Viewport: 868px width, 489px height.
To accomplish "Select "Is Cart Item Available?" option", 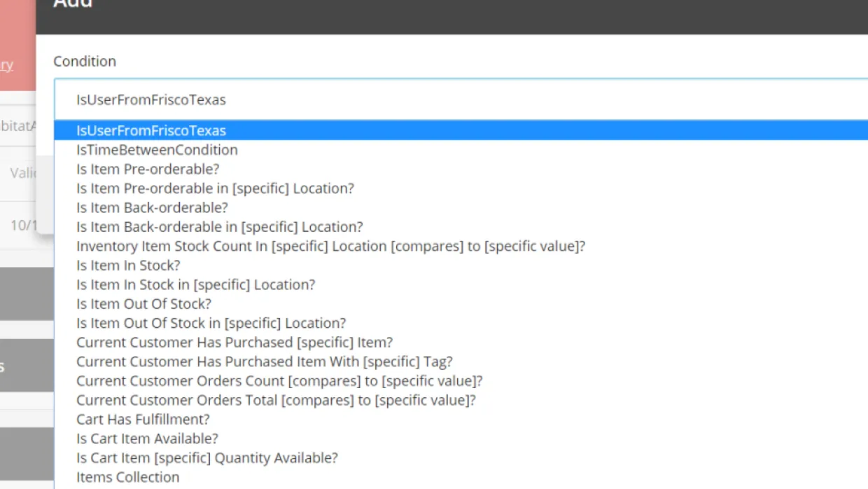I will (147, 439).
